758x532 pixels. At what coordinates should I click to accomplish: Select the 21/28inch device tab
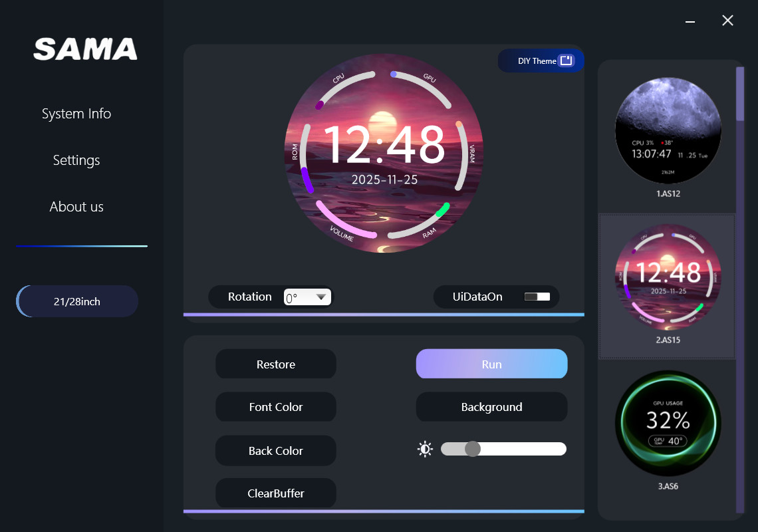77,302
